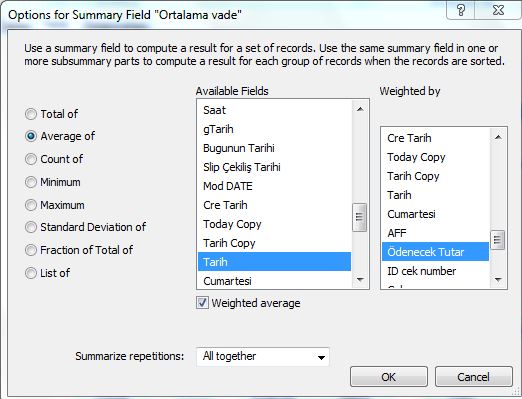Click the OK button

[389, 377]
